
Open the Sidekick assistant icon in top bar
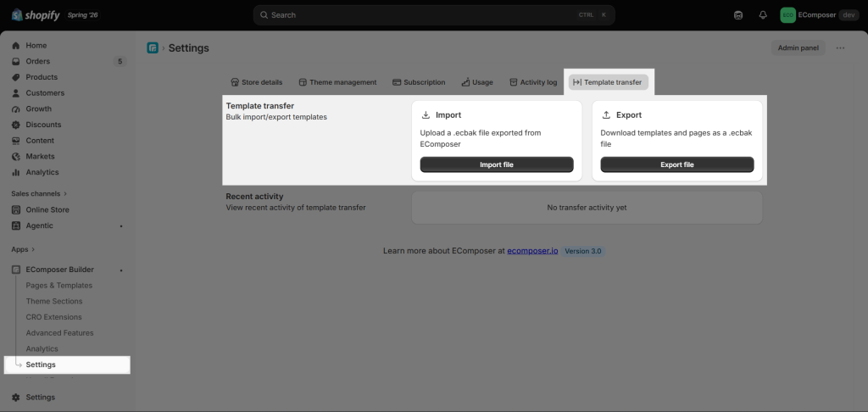(738, 15)
